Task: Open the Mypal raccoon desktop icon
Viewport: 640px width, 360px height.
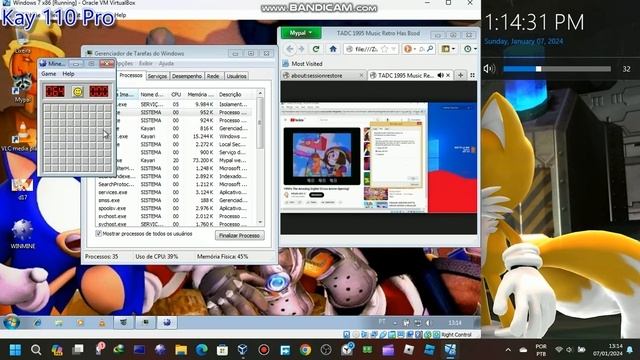Action: point(22,88)
